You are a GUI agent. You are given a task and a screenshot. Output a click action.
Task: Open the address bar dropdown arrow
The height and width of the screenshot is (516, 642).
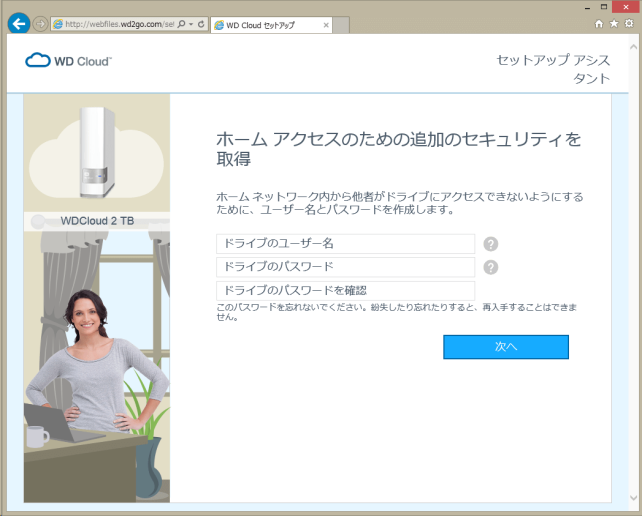191,24
